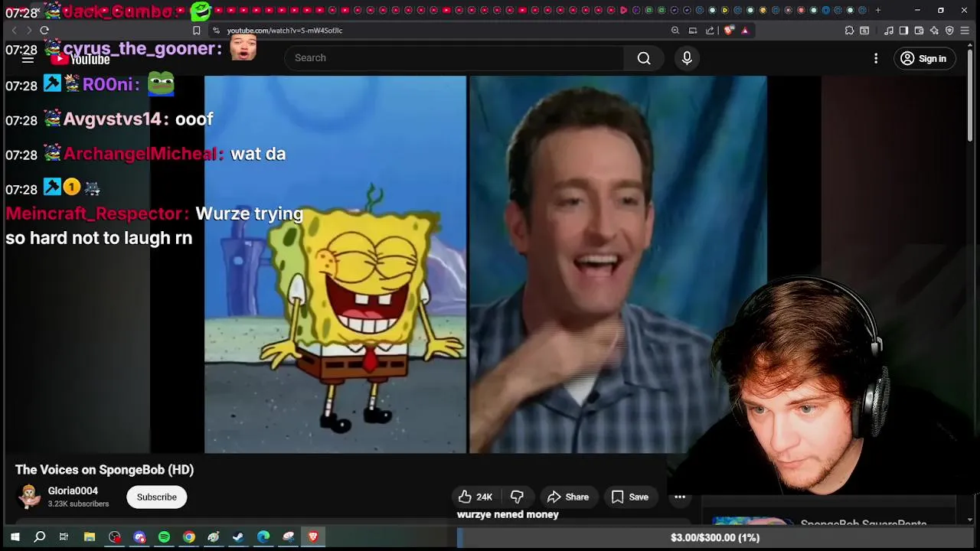Focus the YouTube Search field
The width and height of the screenshot is (980, 551).
(x=455, y=58)
